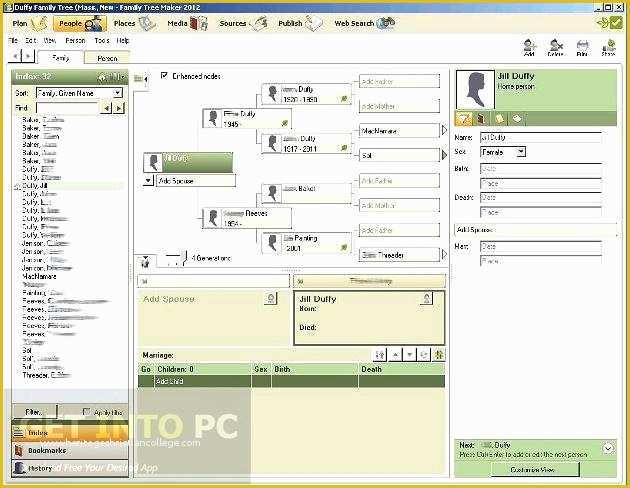Expand ancestors right of the Sol node

click(444, 155)
